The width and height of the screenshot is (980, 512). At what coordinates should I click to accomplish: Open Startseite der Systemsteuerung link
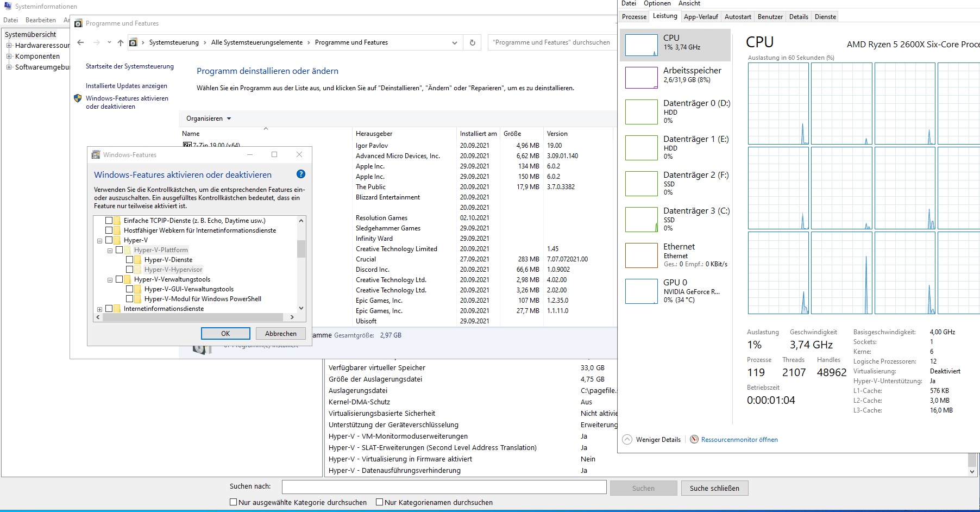(x=130, y=66)
